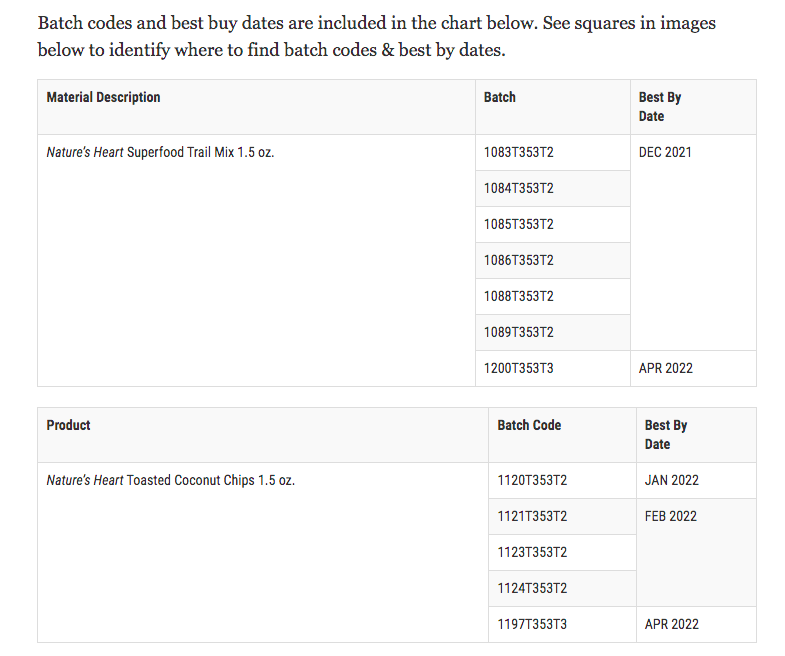Select batch 1200T353T3 cell
The width and height of the screenshot is (785, 656).
pyautogui.click(x=553, y=369)
